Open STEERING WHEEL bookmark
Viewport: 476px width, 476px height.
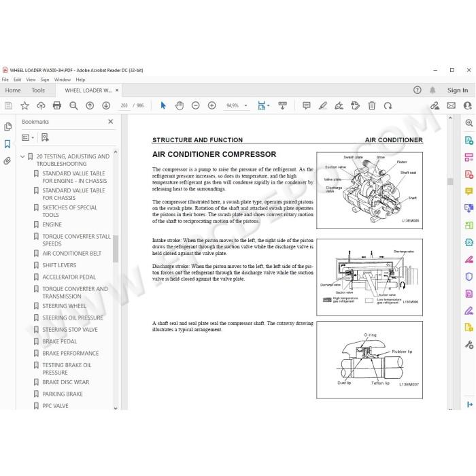point(64,306)
